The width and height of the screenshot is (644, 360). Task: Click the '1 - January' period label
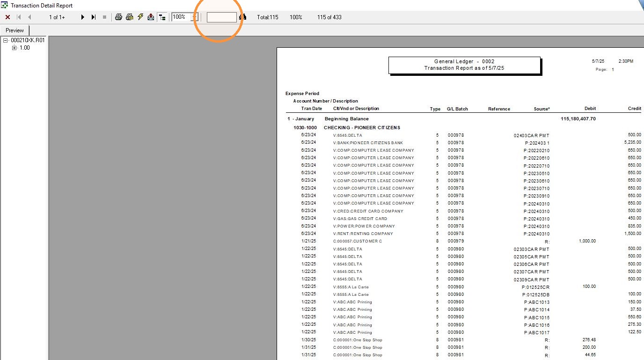[301, 119]
